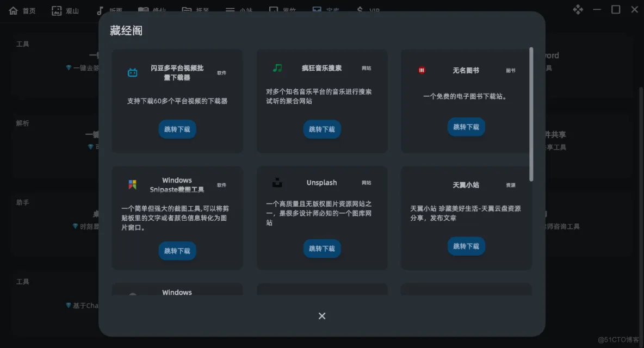
Task: Click the music note icon in the top bar
Action: click(x=100, y=11)
